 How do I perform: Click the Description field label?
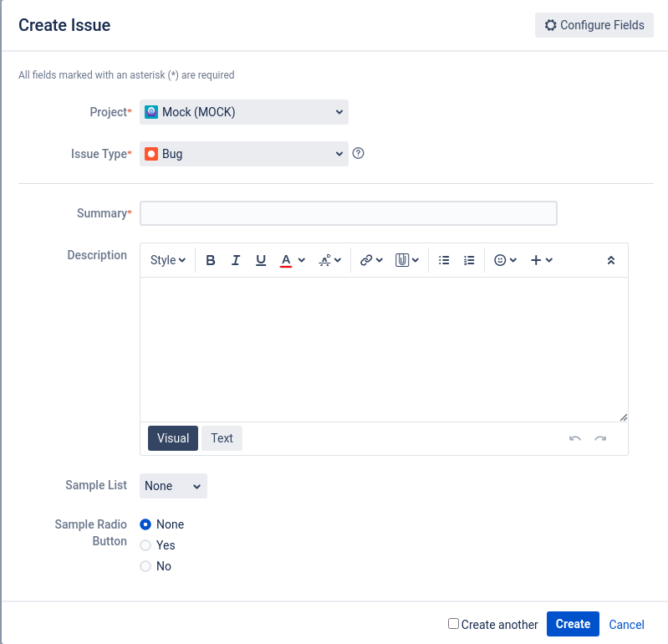(x=97, y=255)
